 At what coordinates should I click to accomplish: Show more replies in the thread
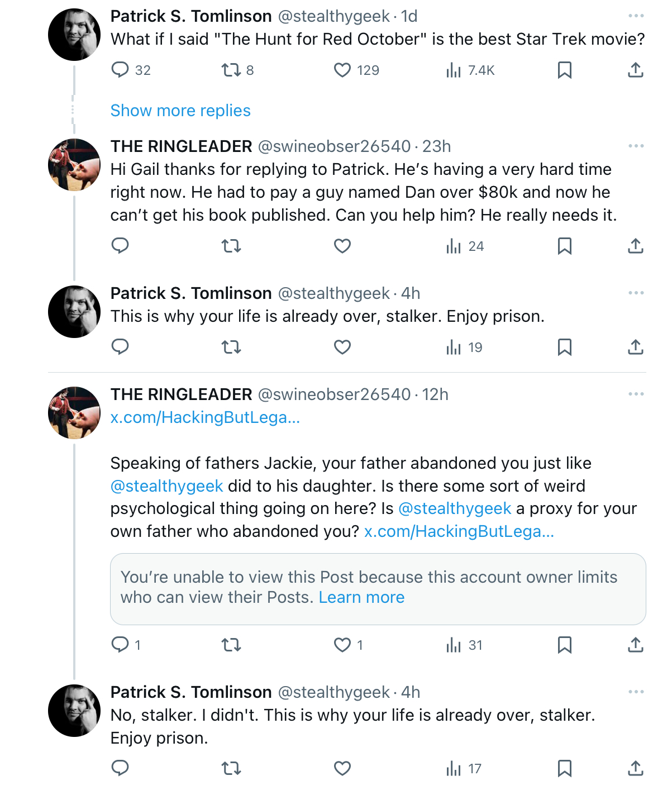(x=180, y=111)
